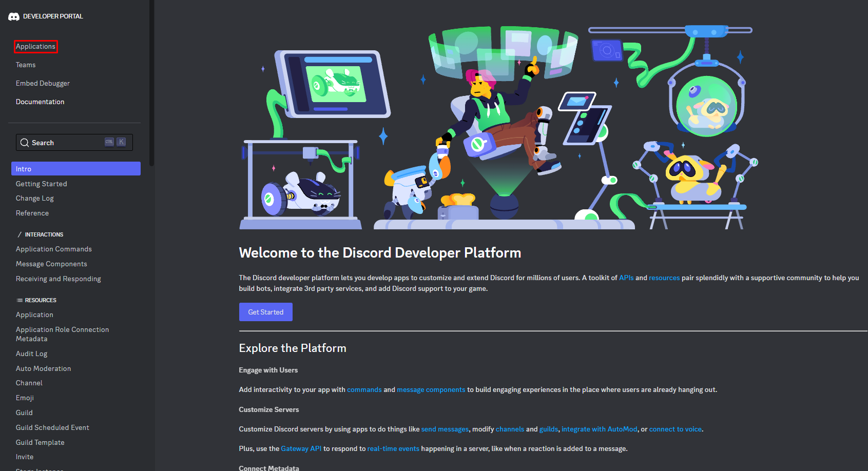
Task: Follow the resources link in the intro
Action: coord(664,278)
